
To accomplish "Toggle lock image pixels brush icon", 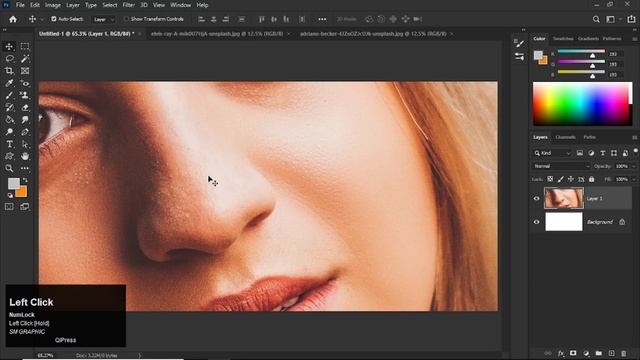I will click(x=560, y=179).
